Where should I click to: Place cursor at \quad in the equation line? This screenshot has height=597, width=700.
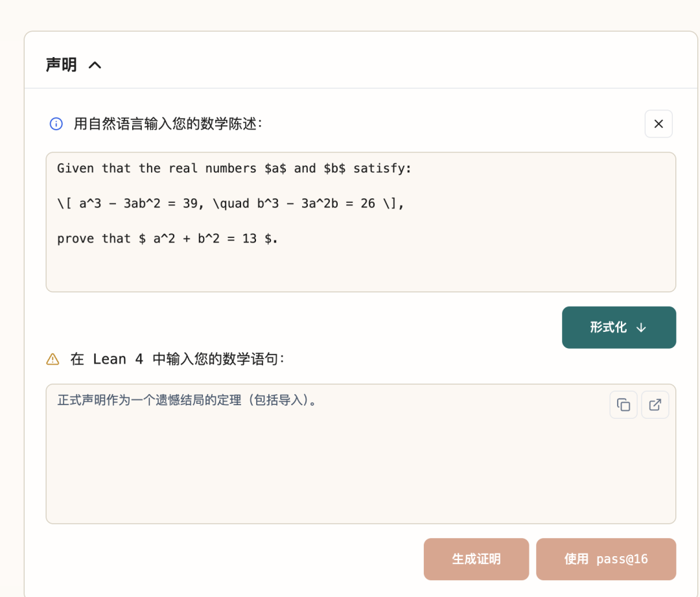point(231,204)
